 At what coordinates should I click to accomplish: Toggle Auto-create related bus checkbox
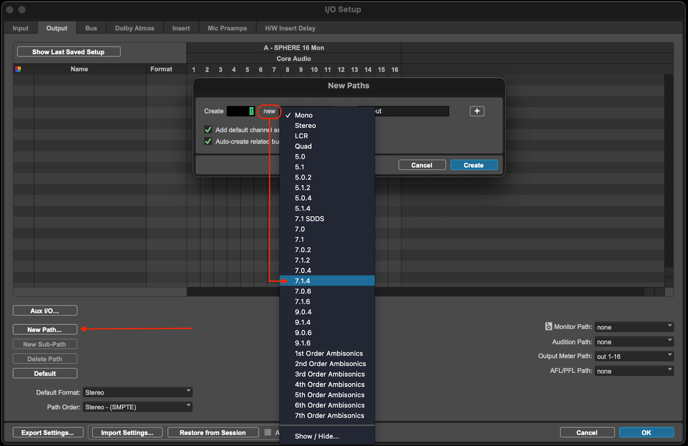coord(208,141)
